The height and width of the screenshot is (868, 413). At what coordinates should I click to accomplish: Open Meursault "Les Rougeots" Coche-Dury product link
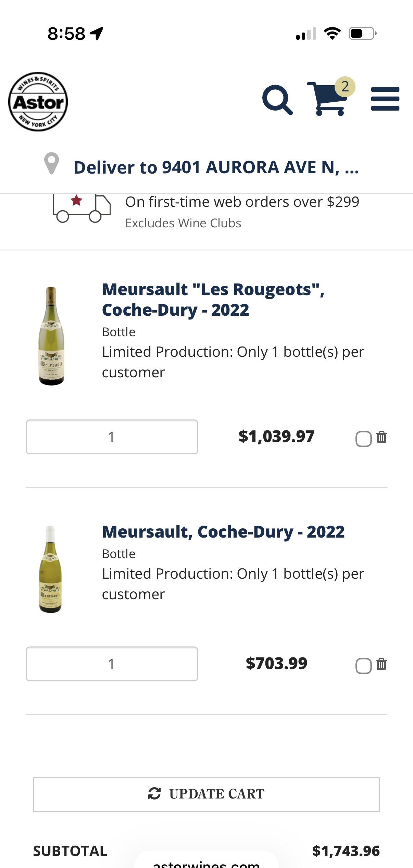[213, 300]
